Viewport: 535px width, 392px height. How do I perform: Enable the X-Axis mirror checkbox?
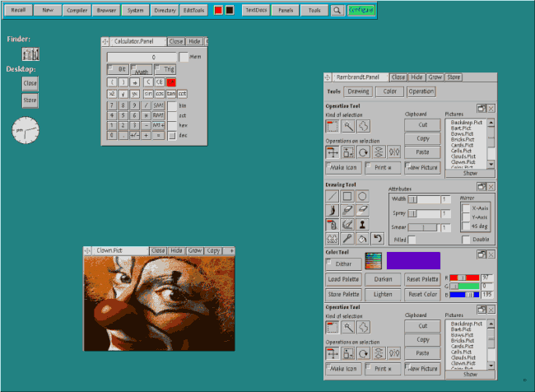(466, 208)
